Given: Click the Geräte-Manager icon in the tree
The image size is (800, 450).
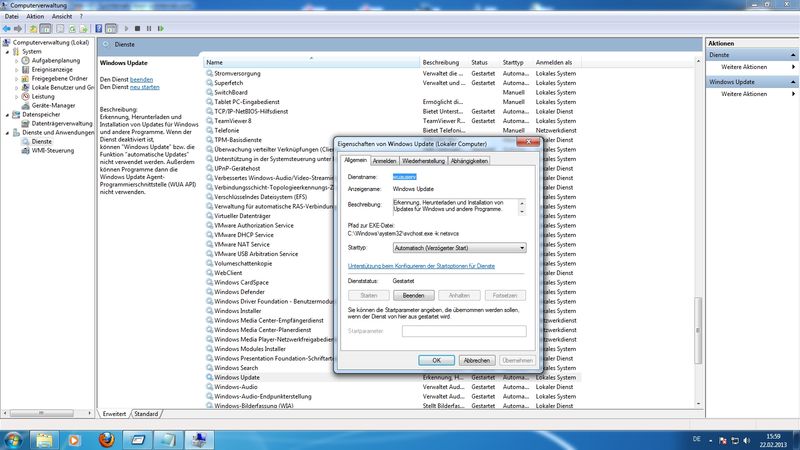Looking at the screenshot, I should point(26,105).
